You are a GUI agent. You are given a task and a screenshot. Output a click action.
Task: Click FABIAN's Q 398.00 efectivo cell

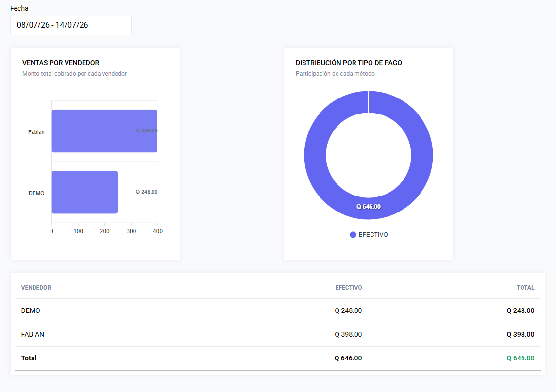click(x=348, y=334)
